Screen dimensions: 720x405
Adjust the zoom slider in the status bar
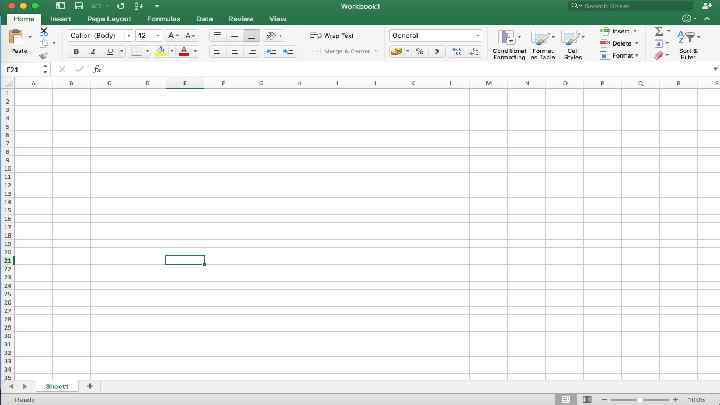[639, 400]
